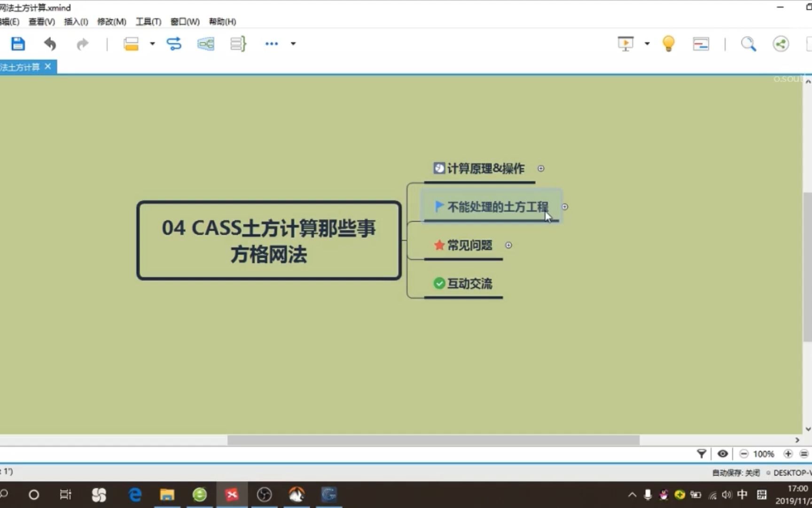Screen dimensions: 812x508
Task: Click the red star marker icon
Action: pos(439,245)
